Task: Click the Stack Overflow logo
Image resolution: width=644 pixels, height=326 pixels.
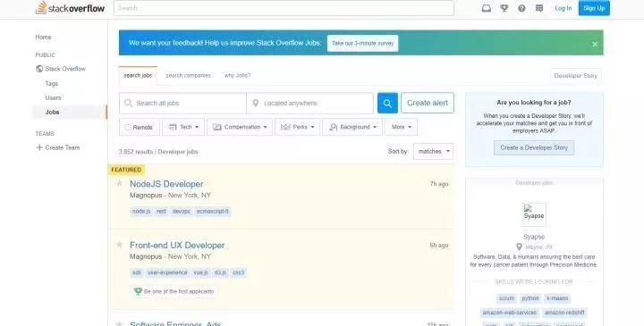Action: 70,8
